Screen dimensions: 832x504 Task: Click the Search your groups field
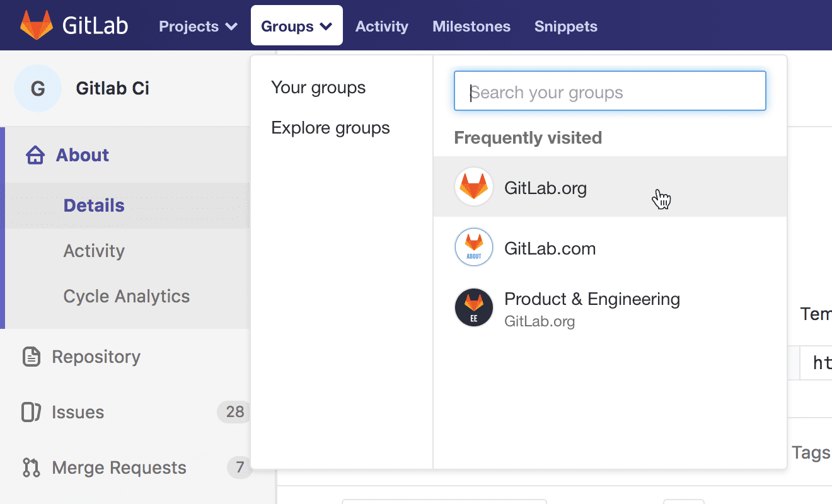[x=609, y=91]
